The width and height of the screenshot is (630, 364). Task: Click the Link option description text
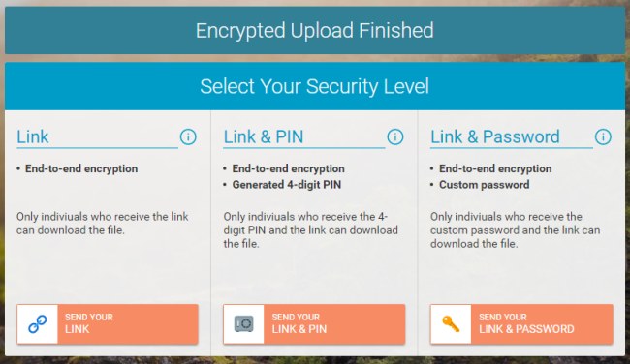tap(103, 223)
